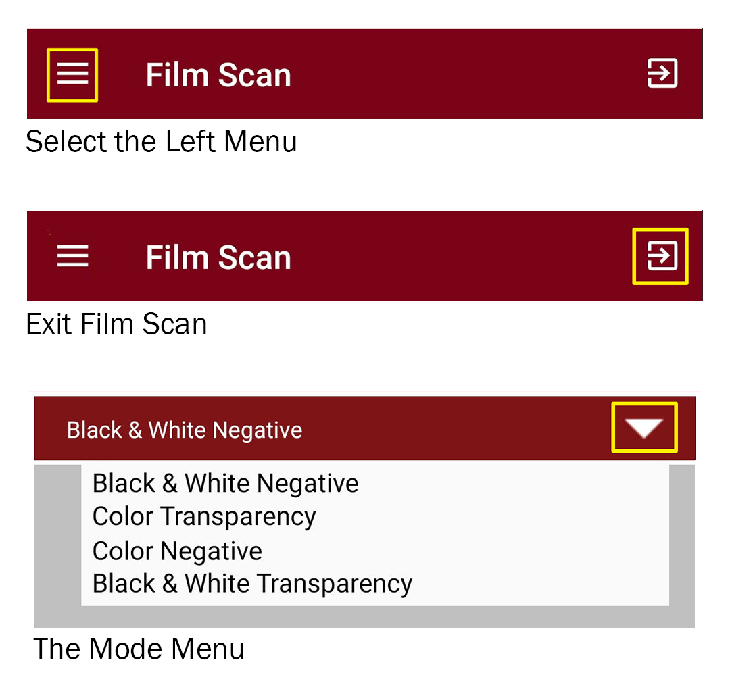Click the unhighlighted hamburger icon in second bar
The image size is (730, 700).
72,256
